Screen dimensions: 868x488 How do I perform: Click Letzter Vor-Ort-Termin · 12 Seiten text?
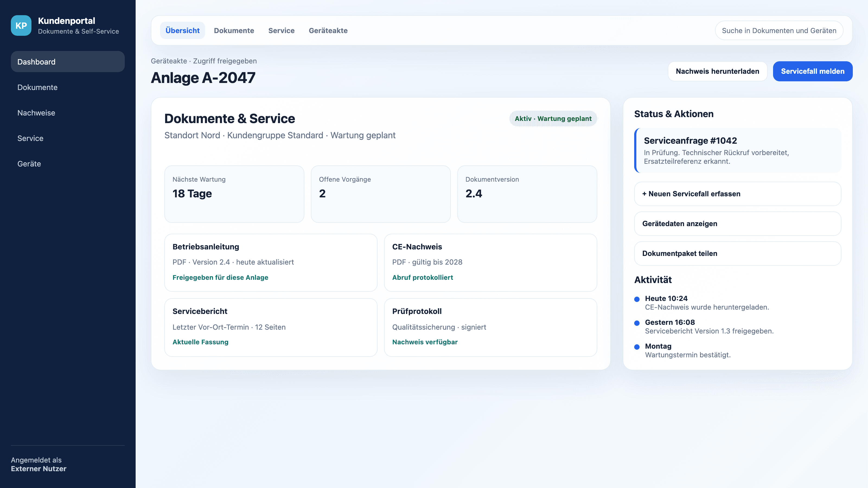229,327
